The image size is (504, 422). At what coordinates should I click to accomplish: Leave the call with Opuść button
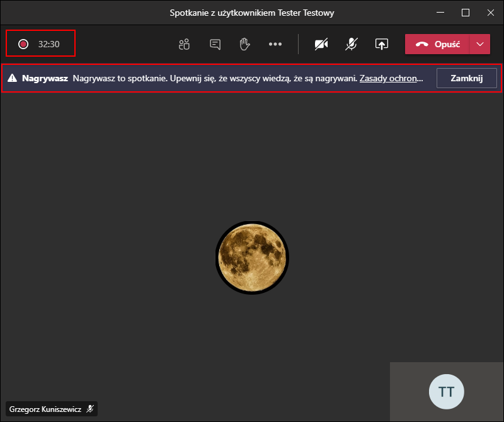[437, 44]
